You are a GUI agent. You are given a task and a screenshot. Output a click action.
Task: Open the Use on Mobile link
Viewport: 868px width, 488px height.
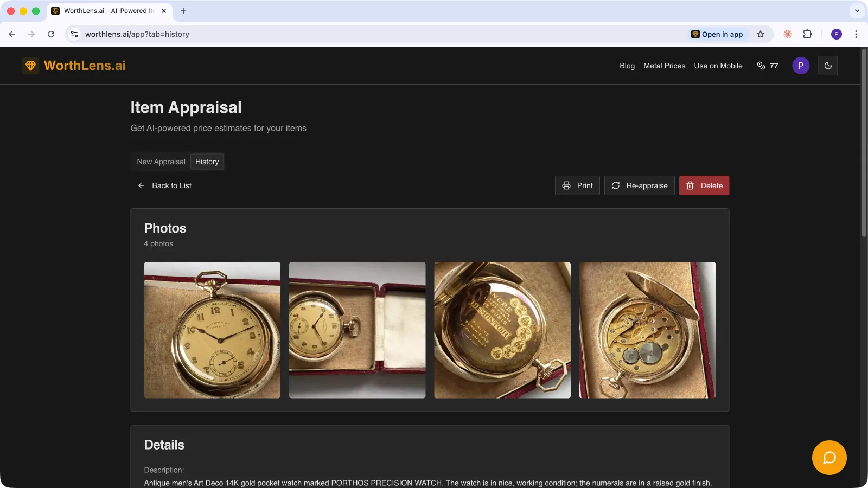coord(718,66)
